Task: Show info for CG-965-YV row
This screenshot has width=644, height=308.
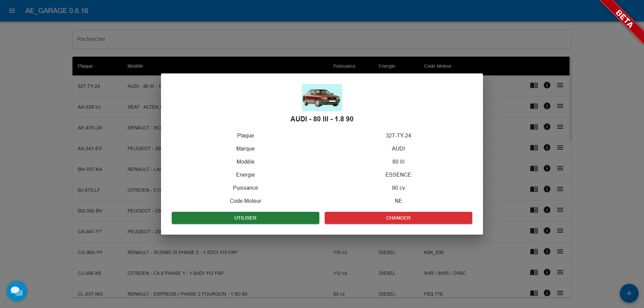Action: tap(547, 251)
